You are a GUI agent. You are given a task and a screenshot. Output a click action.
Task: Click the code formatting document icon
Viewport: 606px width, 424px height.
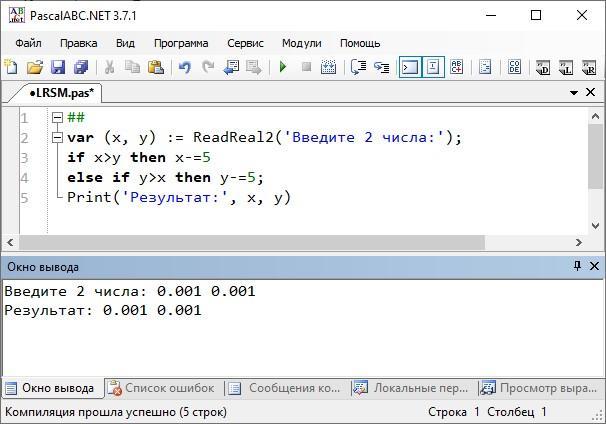485,67
